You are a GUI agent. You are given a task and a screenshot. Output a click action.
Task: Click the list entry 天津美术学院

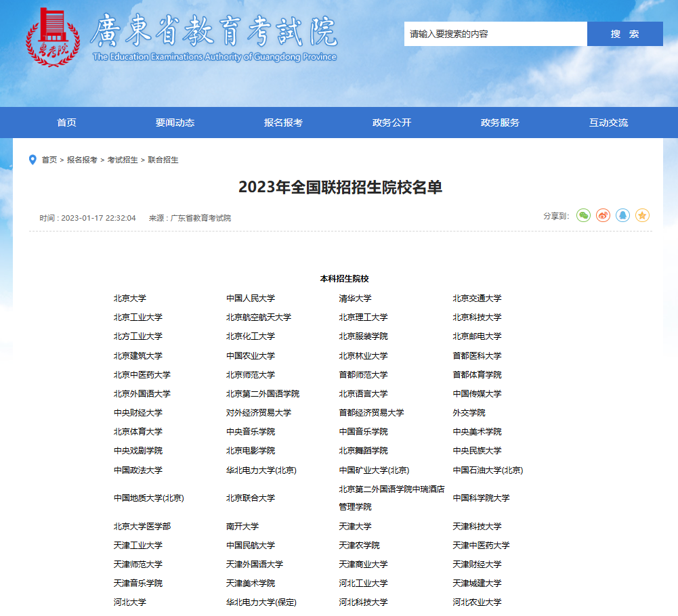point(251,584)
